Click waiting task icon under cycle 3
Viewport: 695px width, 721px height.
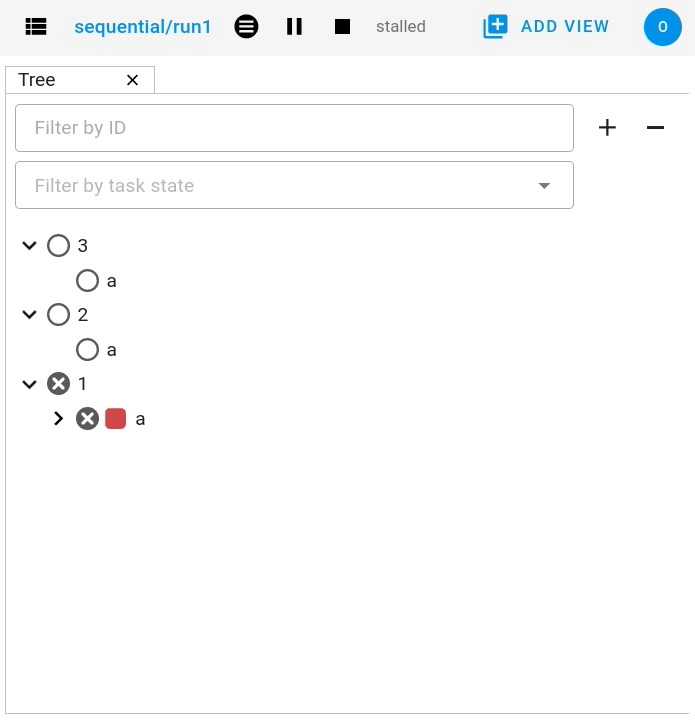pos(88,281)
